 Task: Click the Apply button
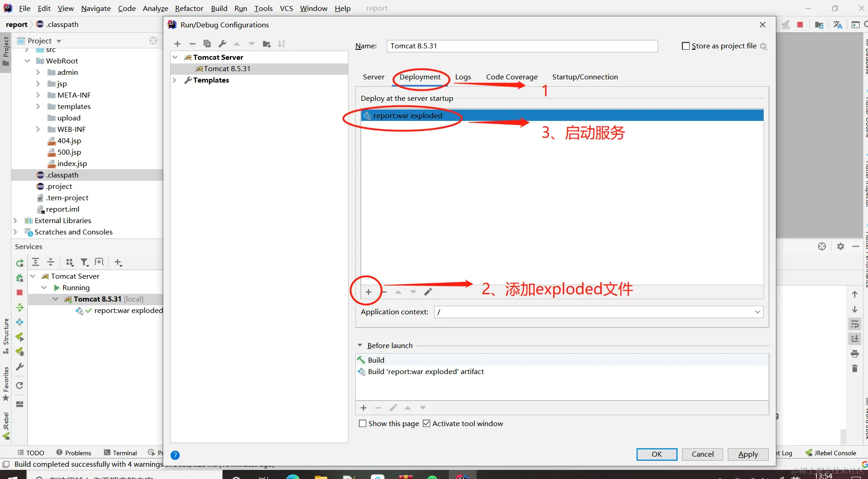pos(748,454)
